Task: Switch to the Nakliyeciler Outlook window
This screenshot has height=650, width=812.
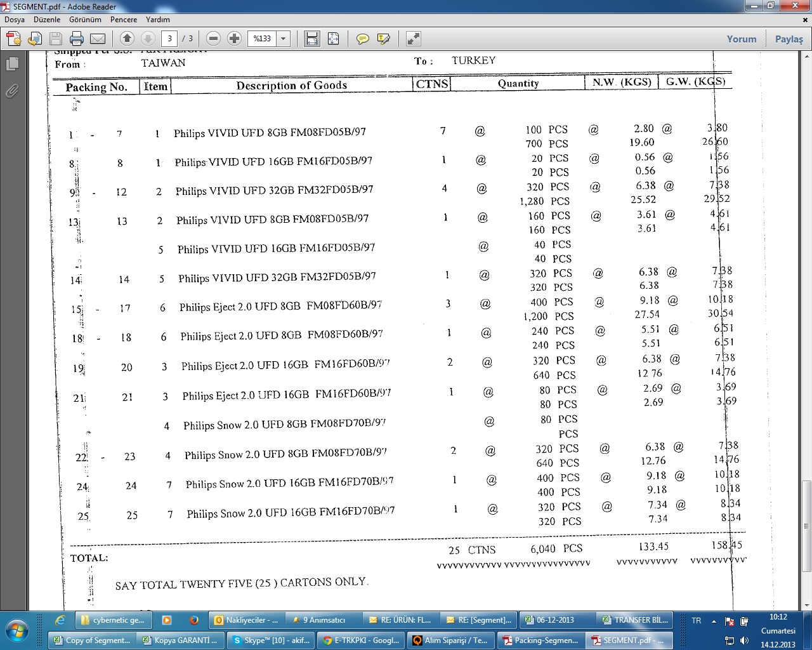Action: click(x=246, y=620)
